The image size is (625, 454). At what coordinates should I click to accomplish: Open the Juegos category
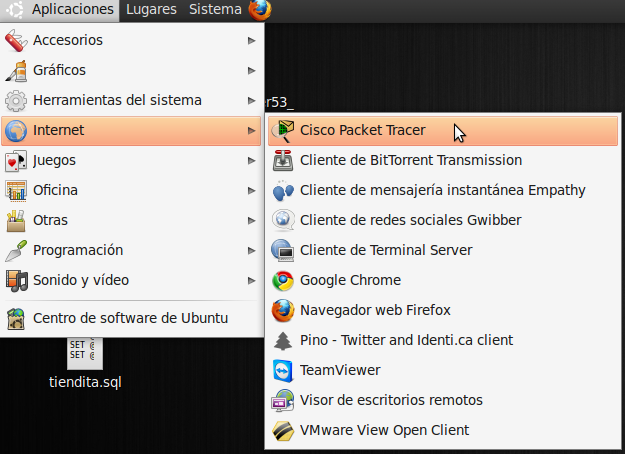click(131, 161)
